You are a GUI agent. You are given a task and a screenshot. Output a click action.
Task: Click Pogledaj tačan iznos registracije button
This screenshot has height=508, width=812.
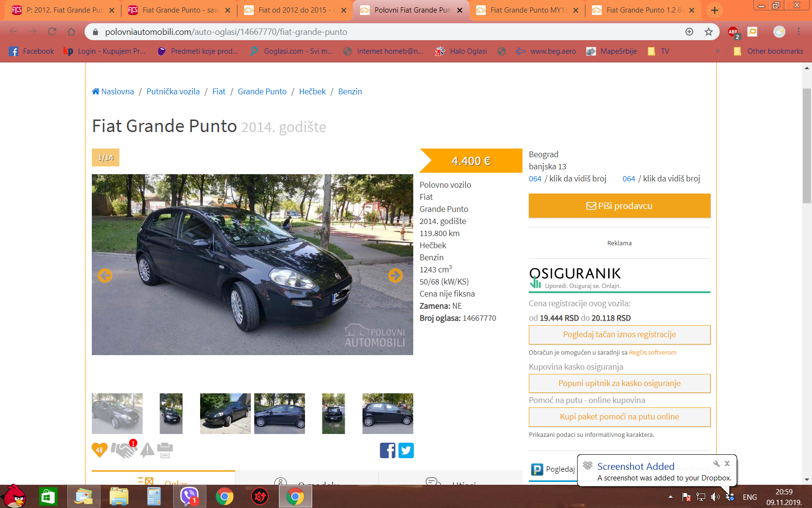pyautogui.click(x=620, y=334)
